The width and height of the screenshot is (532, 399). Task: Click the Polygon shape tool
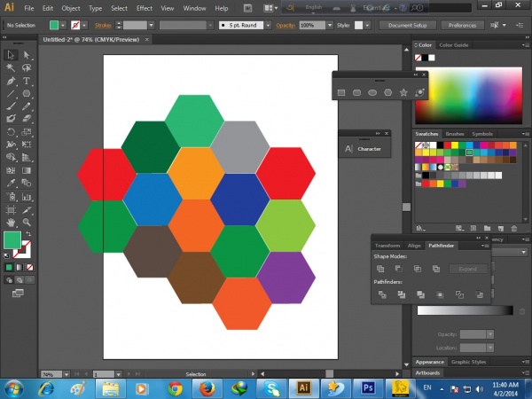[387, 92]
